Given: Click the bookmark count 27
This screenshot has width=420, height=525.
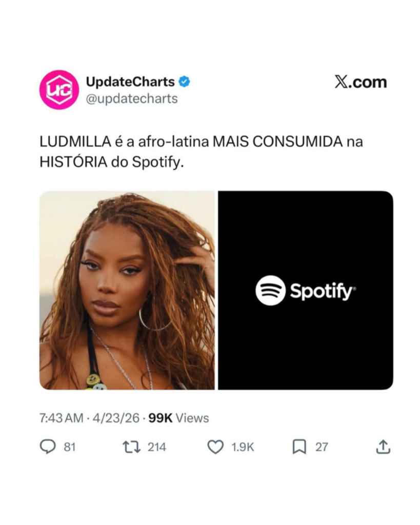Looking at the screenshot, I should point(322,447).
